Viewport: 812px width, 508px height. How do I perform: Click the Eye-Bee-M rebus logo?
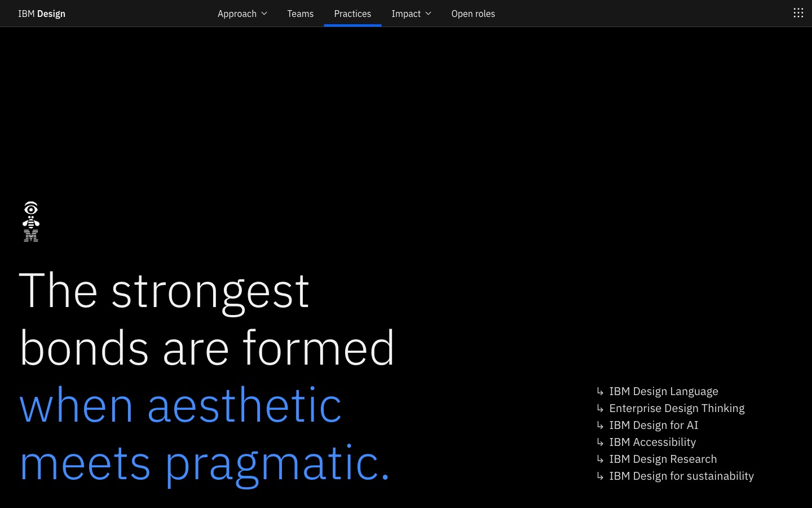31,221
